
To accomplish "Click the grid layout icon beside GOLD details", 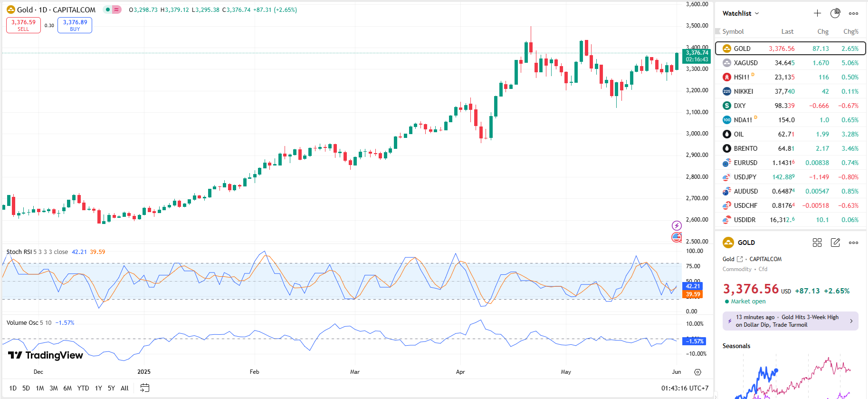I will [817, 243].
